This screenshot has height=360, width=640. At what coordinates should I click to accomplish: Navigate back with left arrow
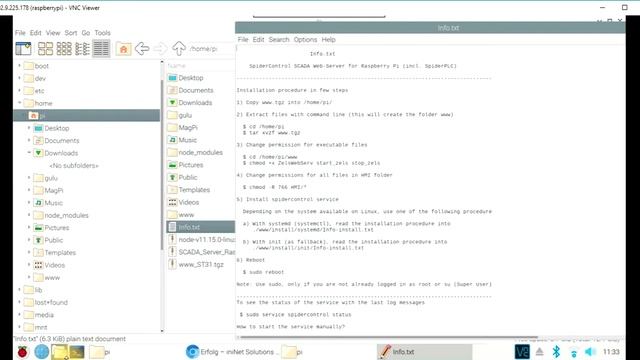pyautogui.click(x=142, y=49)
